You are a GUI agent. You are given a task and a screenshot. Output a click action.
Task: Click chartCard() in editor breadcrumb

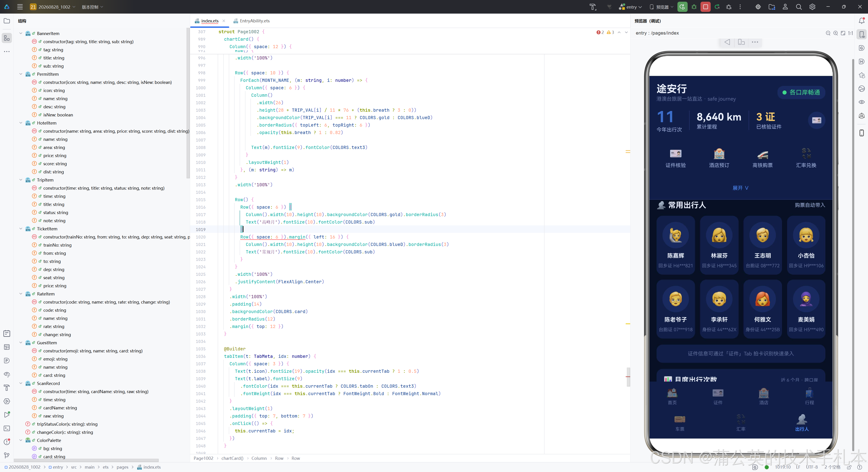pos(232,458)
